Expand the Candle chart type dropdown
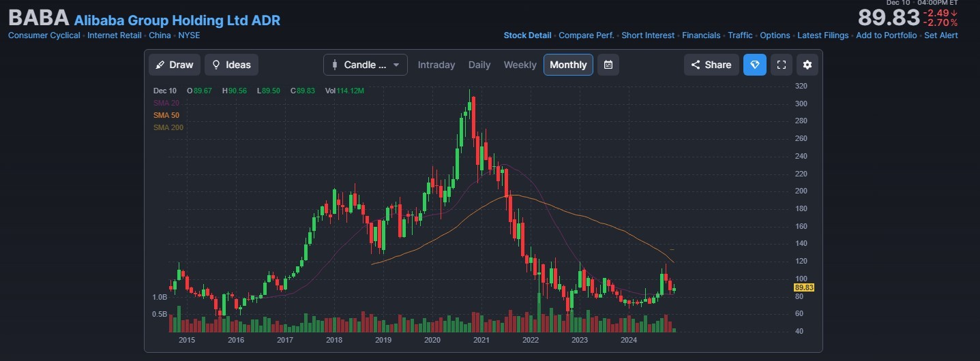The height and width of the screenshot is (361, 980). tap(366, 65)
